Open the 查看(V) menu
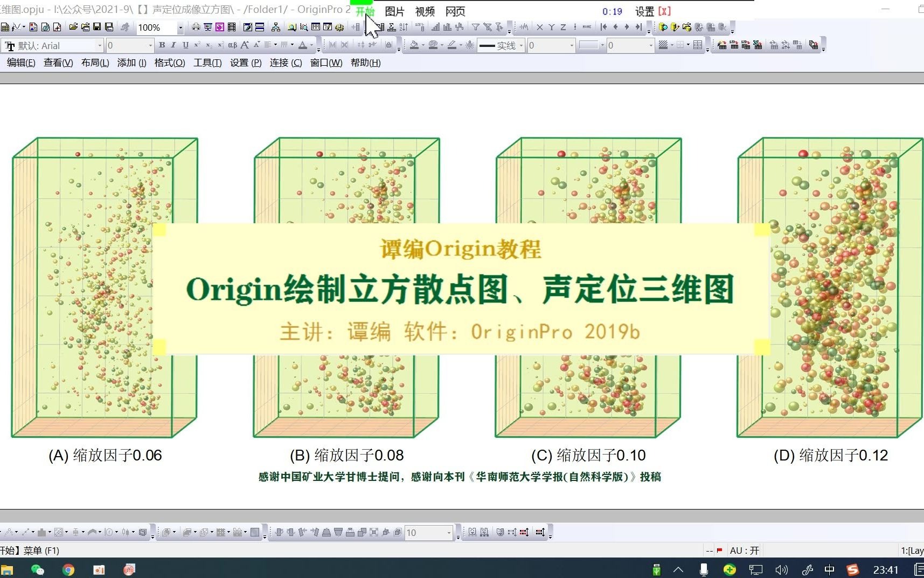The height and width of the screenshot is (578, 924). click(58, 63)
